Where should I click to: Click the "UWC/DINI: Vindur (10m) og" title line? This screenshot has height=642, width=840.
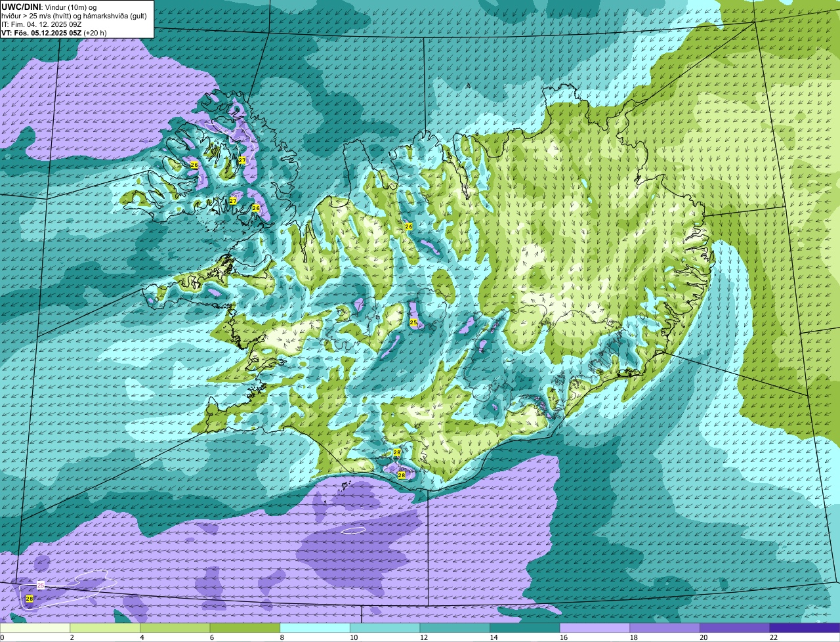pos(49,7)
